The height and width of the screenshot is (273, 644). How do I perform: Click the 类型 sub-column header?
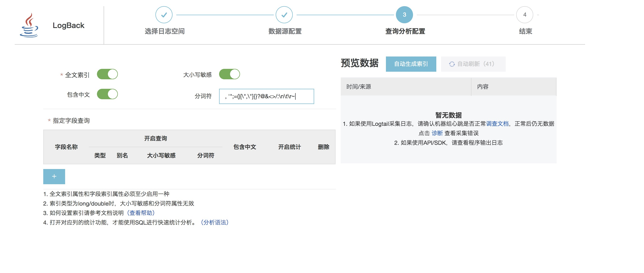[100, 155]
